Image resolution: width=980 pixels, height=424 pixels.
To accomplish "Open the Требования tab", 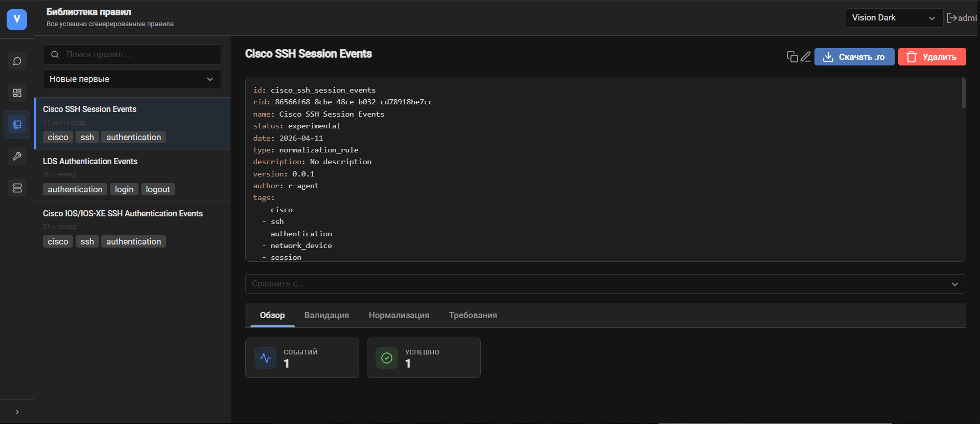I will pos(473,316).
